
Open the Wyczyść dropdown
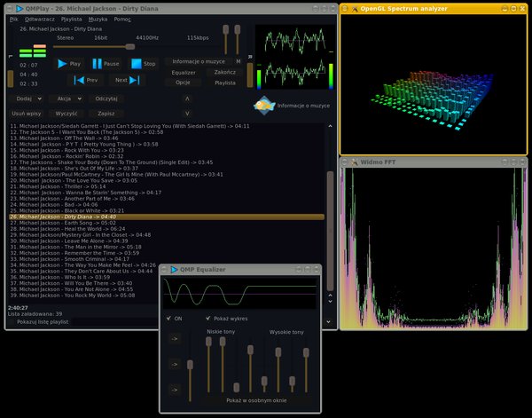pyautogui.click(x=67, y=114)
